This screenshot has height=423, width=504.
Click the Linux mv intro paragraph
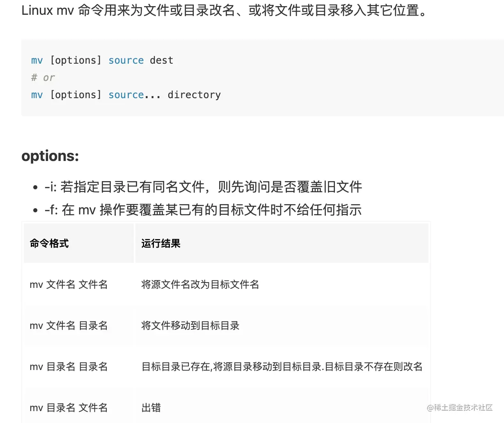coord(225,10)
